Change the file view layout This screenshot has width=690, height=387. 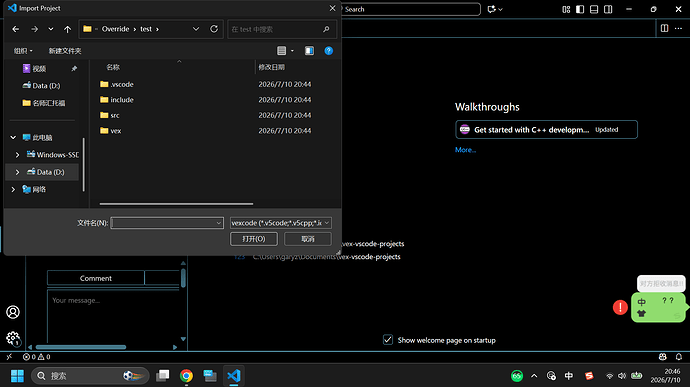tap(282, 51)
